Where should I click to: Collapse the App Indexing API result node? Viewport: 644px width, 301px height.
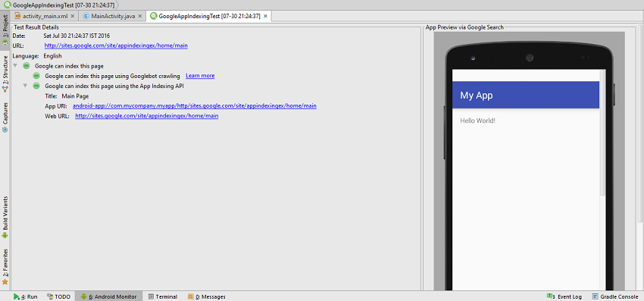point(26,86)
